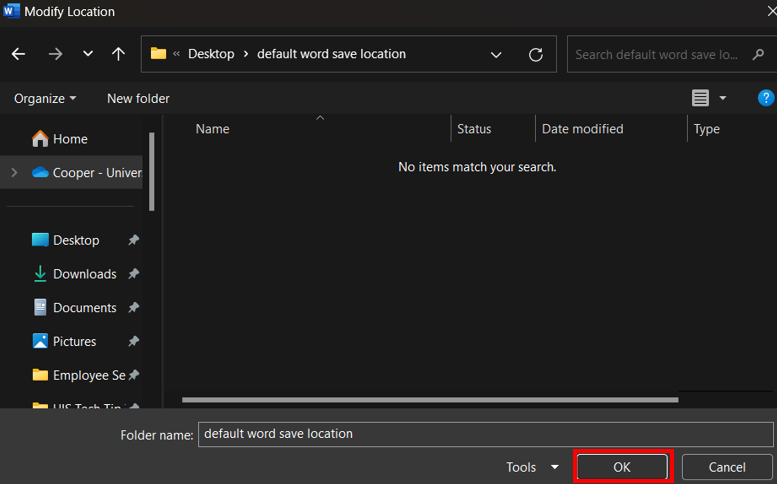Image resolution: width=777 pixels, height=484 pixels.
Task: Select Downloads in the navigation pane
Action: (84, 274)
